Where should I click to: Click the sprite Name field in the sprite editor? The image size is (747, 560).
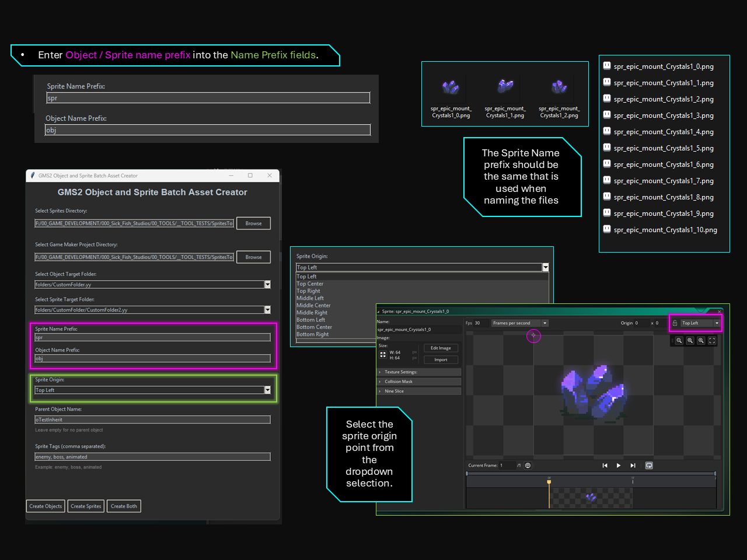(419, 330)
